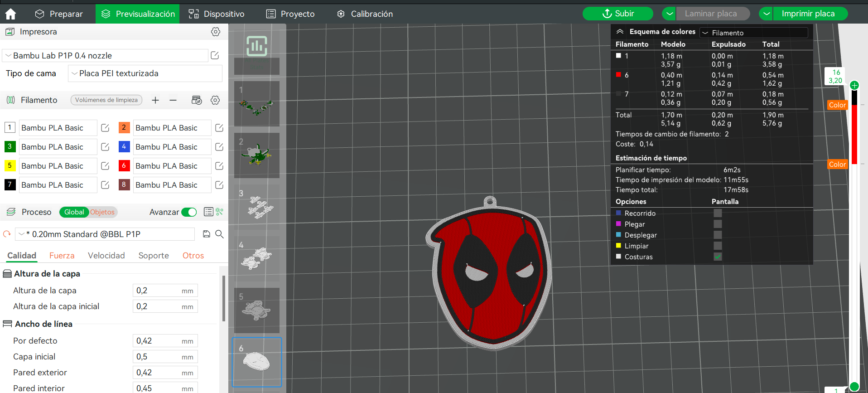Switch process scope to Objetos

102,212
